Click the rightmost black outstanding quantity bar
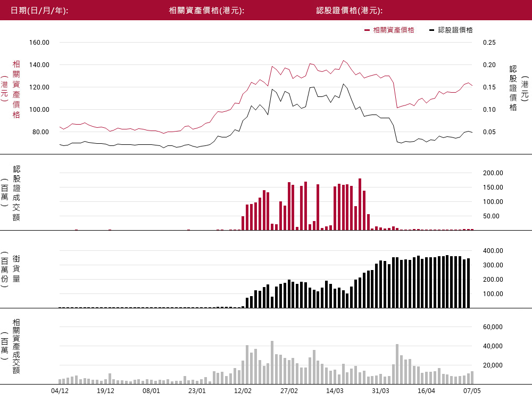This screenshot has height=400, width=532. click(469, 283)
